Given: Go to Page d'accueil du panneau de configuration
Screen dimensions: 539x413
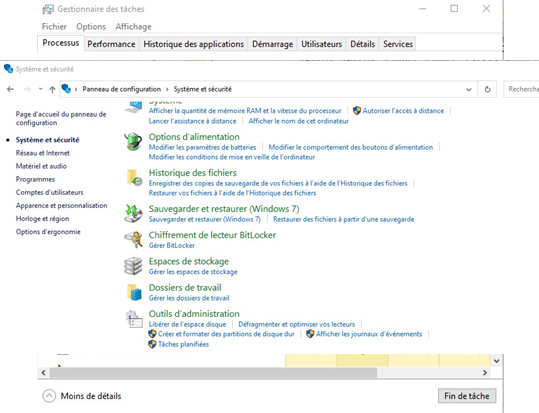Looking at the screenshot, I should (61, 118).
